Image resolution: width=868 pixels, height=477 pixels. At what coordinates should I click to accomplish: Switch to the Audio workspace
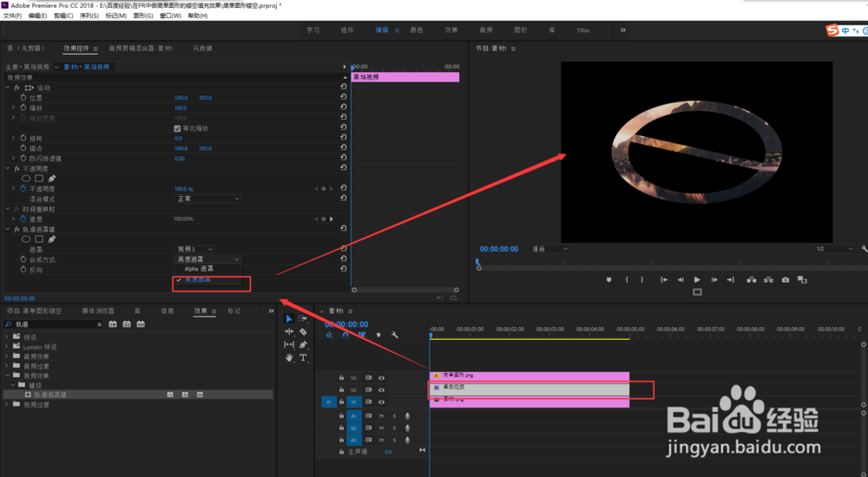[485, 29]
